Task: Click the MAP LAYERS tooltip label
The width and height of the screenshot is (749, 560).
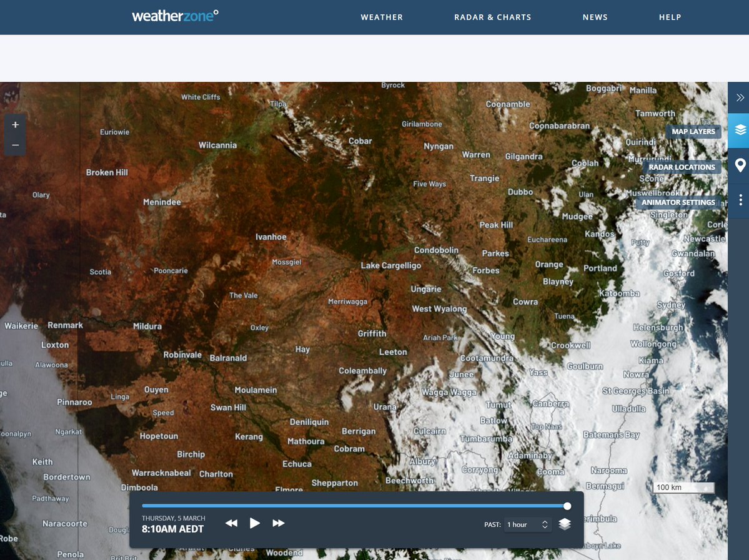Action: click(x=693, y=132)
